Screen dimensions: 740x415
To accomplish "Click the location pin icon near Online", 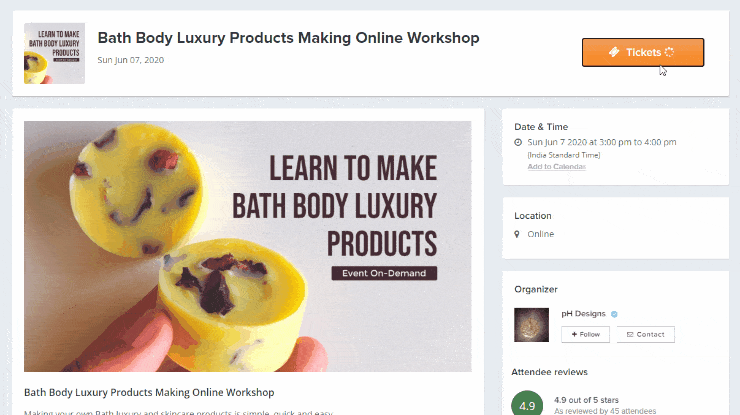I will point(517,234).
